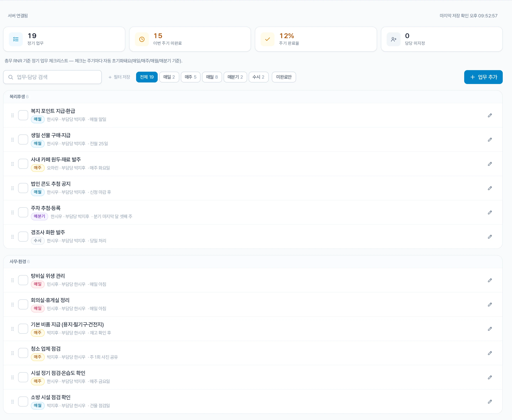Filter to 매분기 2 tasks

(235, 77)
